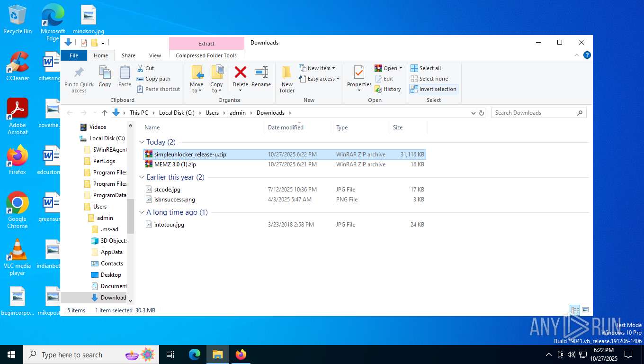Open the Easy access dropdown
The height and width of the screenshot is (364, 644).
(x=319, y=79)
